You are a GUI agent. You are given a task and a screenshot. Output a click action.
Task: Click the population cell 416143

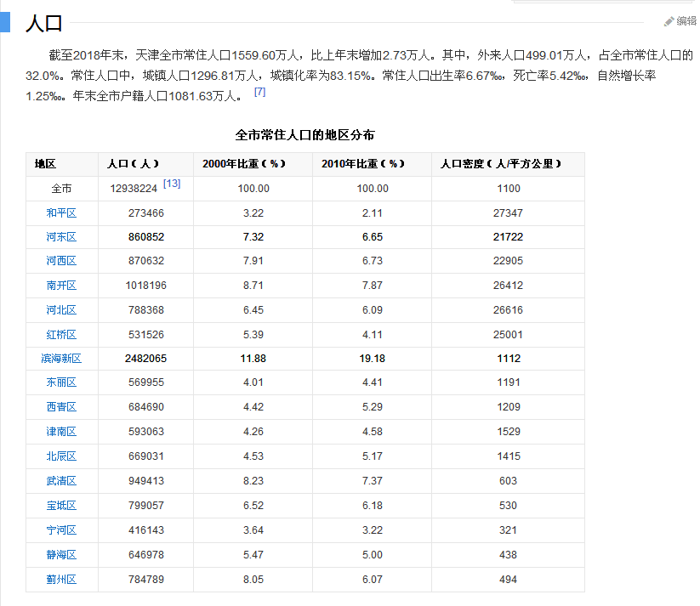coord(146,530)
